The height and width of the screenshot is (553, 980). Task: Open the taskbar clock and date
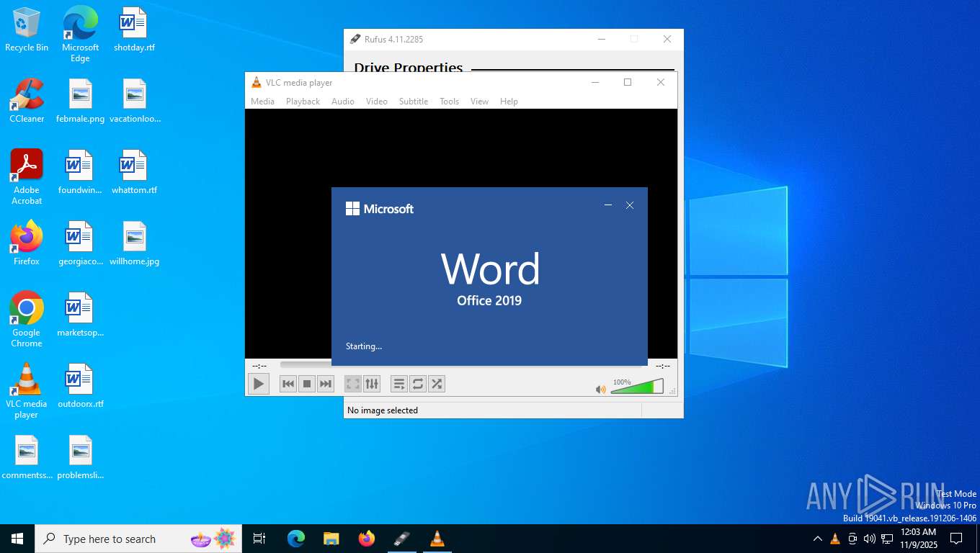918,539
